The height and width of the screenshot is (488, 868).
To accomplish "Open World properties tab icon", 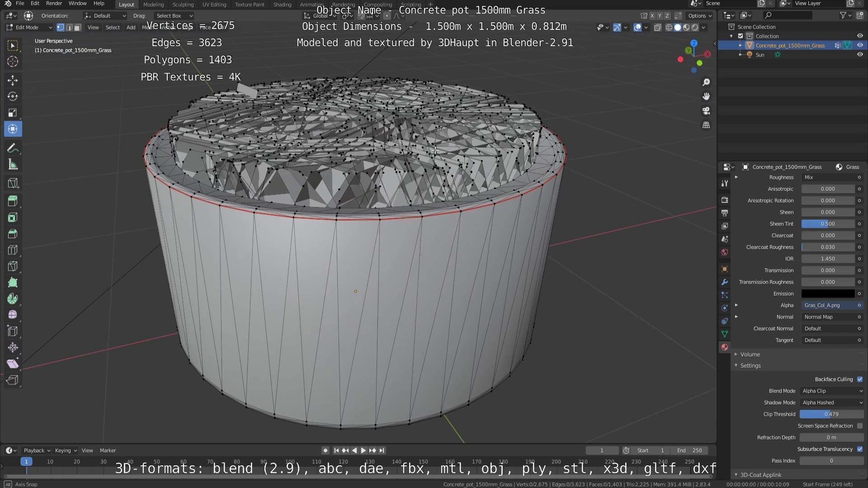I will pyautogui.click(x=725, y=252).
